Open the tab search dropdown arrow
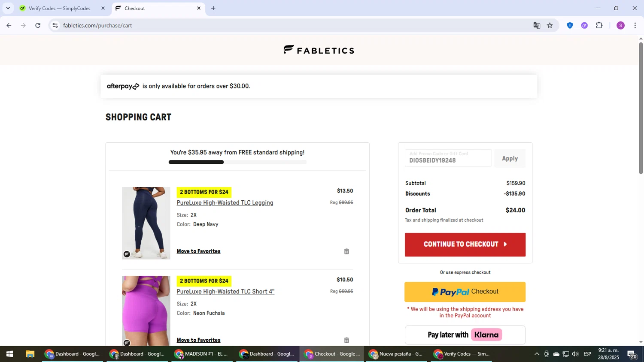This screenshot has width=644, height=362. [8, 8]
